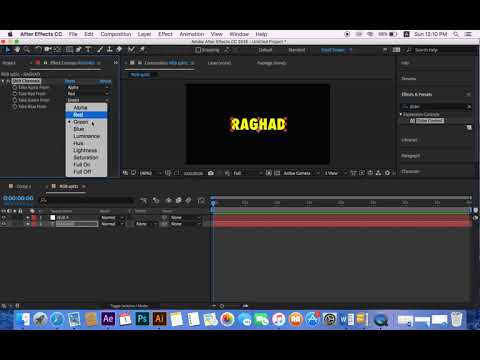The width and height of the screenshot is (480, 360).
Task: Select the Roto Brush tool
Action: point(131,50)
